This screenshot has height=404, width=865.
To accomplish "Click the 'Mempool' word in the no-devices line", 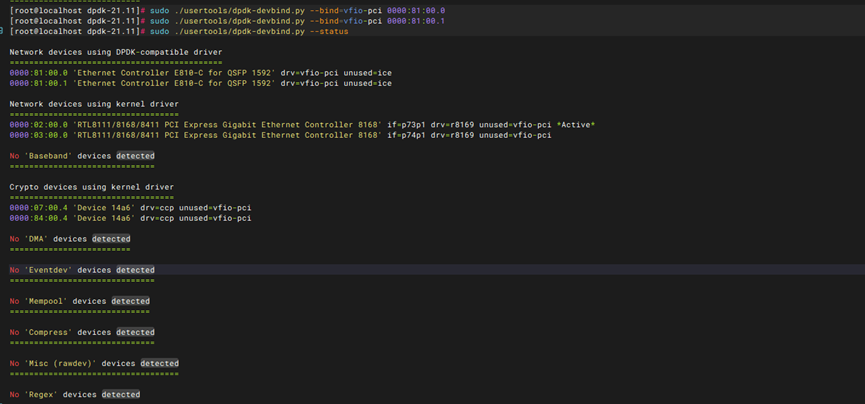I will pyautogui.click(x=46, y=301).
